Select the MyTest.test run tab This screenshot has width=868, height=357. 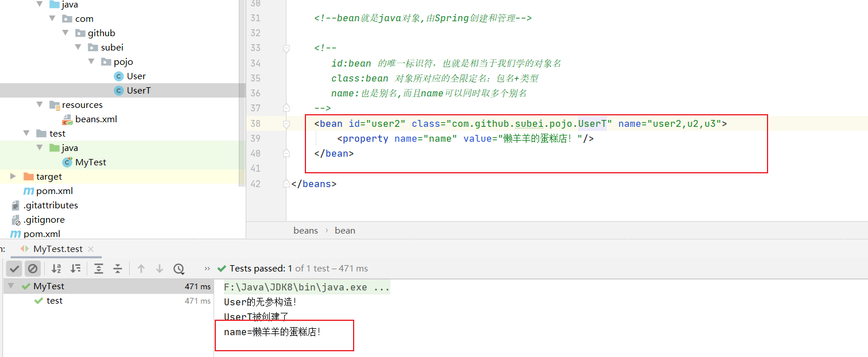click(57, 249)
